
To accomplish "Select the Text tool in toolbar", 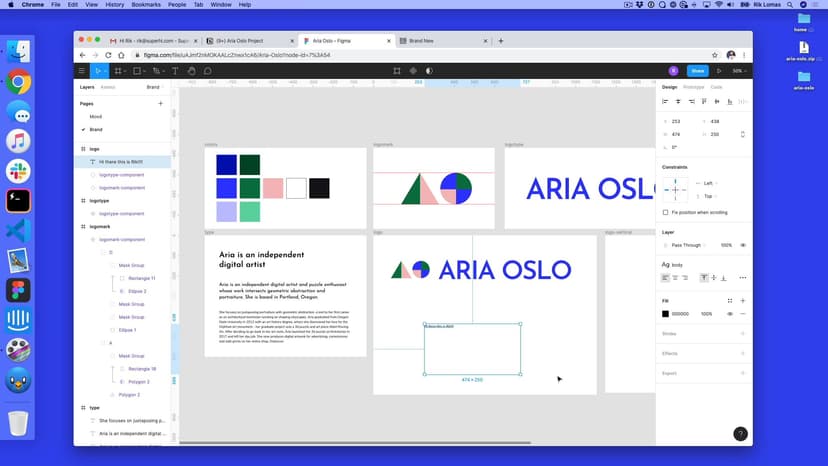I will [x=175, y=71].
